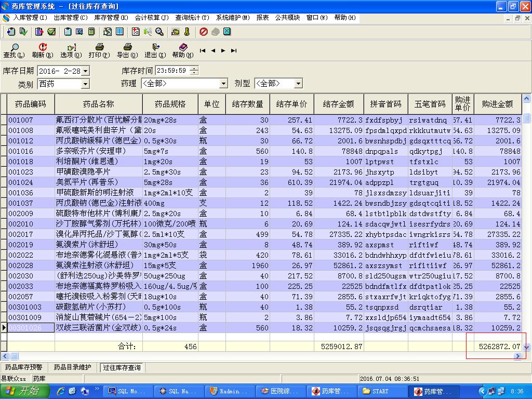Click the document-with-pencil toolbar icon
This screenshot has height=399, width=532.
108,32
